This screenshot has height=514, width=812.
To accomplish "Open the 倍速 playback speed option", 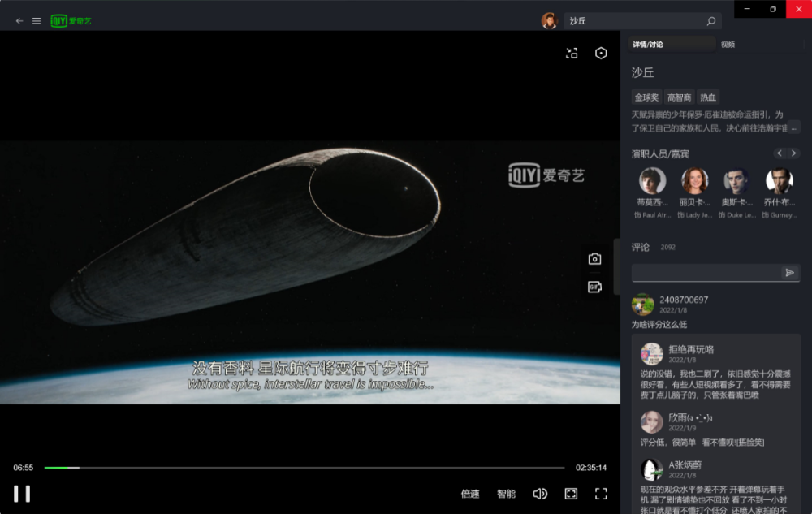I will (470, 494).
